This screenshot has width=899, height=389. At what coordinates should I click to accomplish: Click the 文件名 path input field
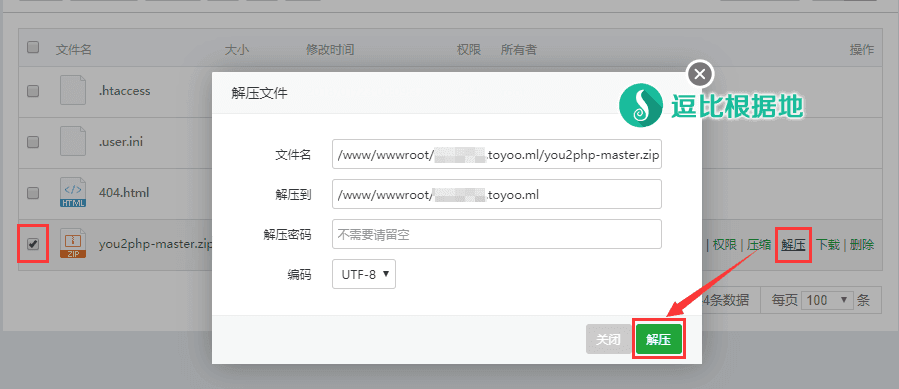[497, 154]
